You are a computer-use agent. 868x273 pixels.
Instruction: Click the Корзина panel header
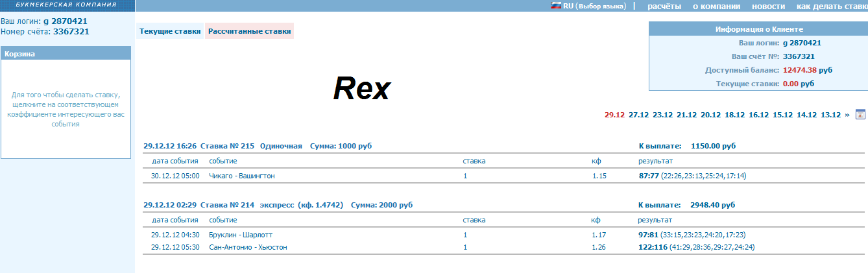[x=66, y=53]
